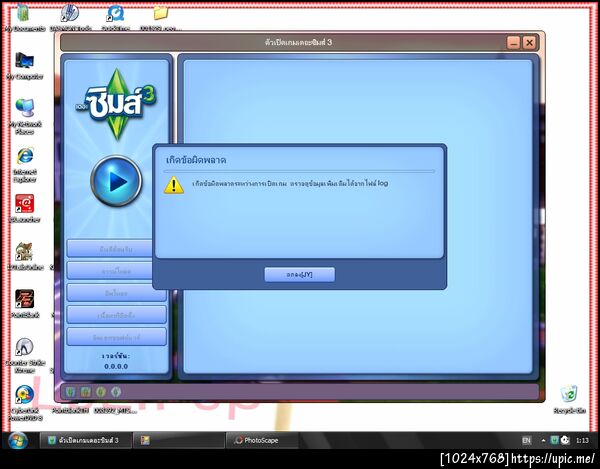Open the Windows Start menu orb
This screenshot has height=469, width=600.
[x=18, y=440]
